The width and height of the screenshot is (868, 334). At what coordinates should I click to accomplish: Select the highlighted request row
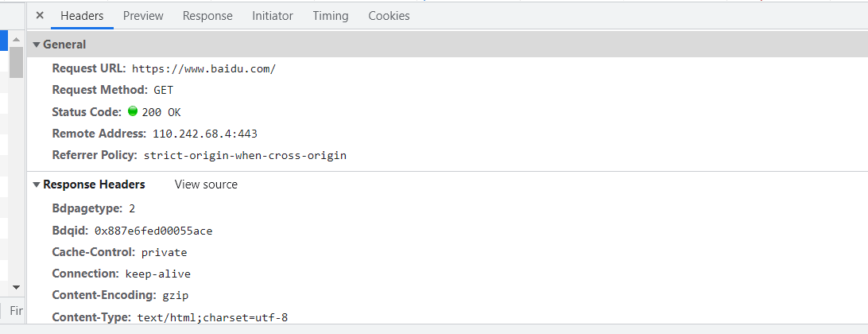(x=4, y=39)
